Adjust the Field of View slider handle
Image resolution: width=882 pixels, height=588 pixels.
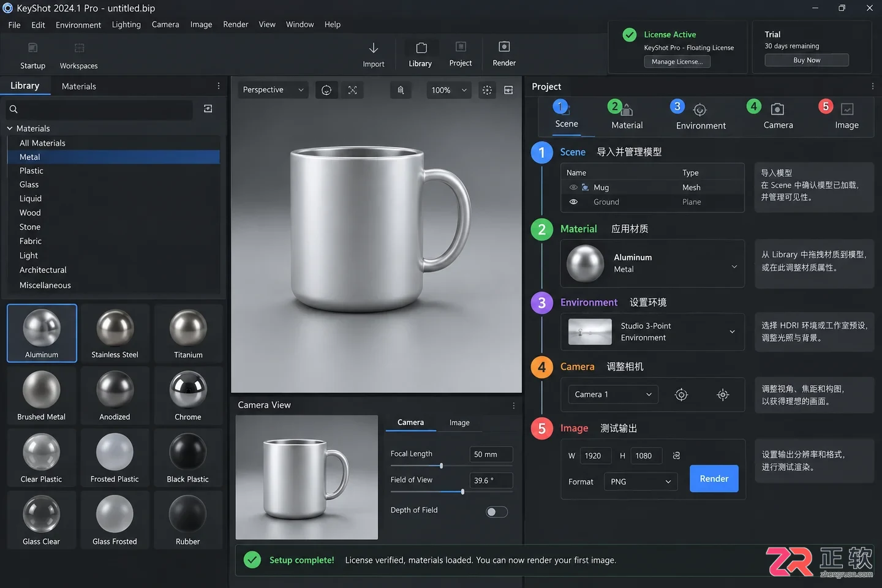click(x=462, y=492)
